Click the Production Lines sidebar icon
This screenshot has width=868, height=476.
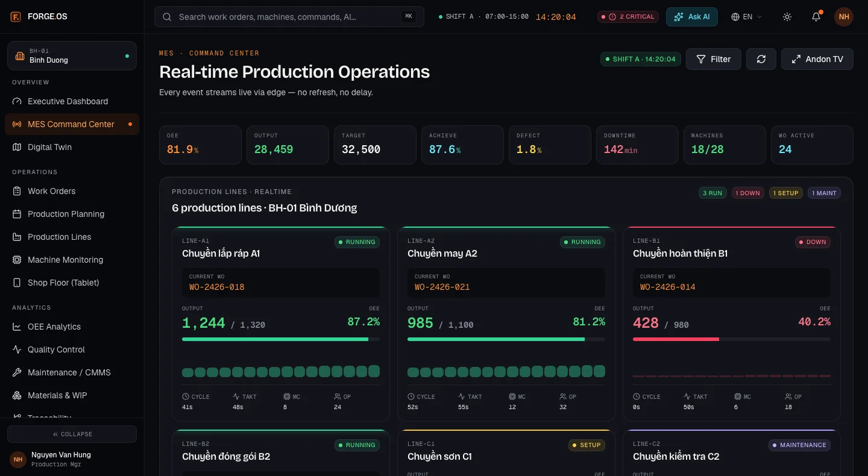click(x=17, y=237)
